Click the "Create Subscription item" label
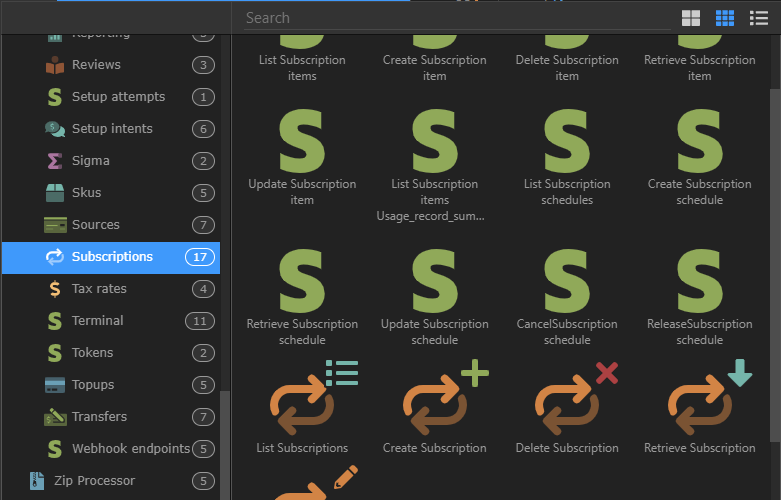The width and height of the screenshot is (781, 500). [x=434, y=68]
